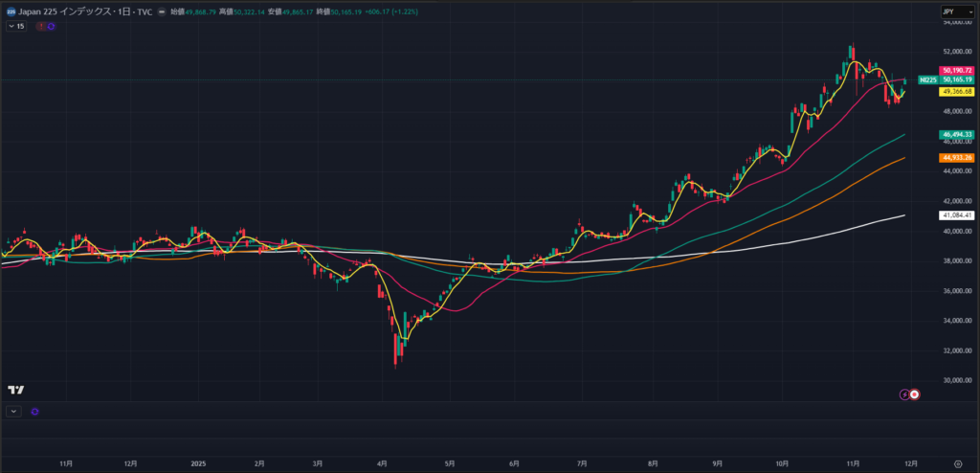Click the TradingView logo on the chart
This screenshot has width=980, height=473.
tap(15, 390)
